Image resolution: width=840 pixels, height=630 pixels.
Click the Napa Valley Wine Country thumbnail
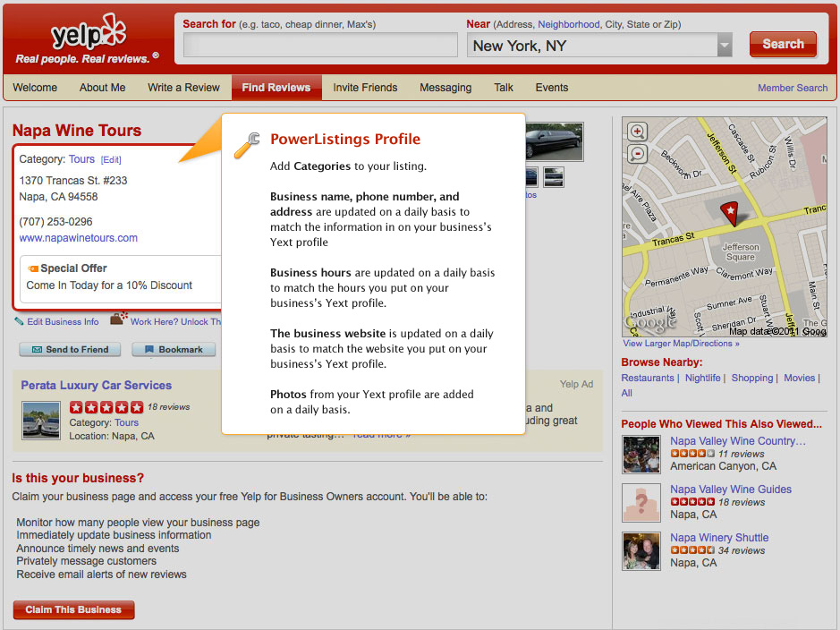pos(641,455)
